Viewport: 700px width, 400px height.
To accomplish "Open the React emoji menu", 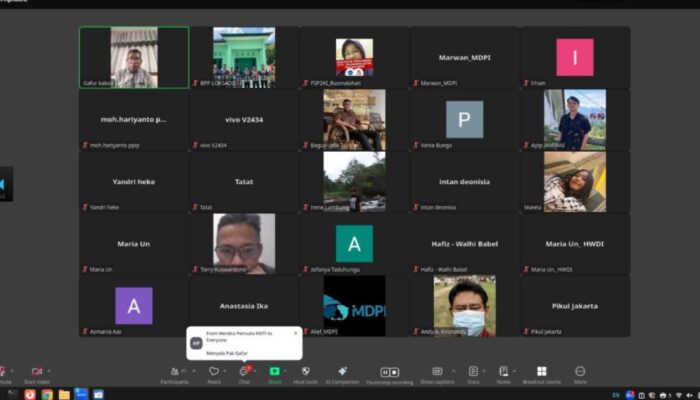I will 213,373.
